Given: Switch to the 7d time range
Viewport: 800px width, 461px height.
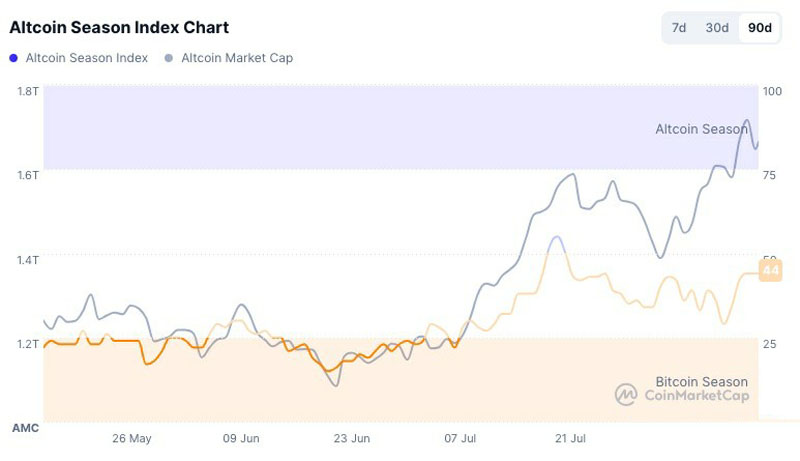Looking at the screenshot, I should (x=679, y=28).
